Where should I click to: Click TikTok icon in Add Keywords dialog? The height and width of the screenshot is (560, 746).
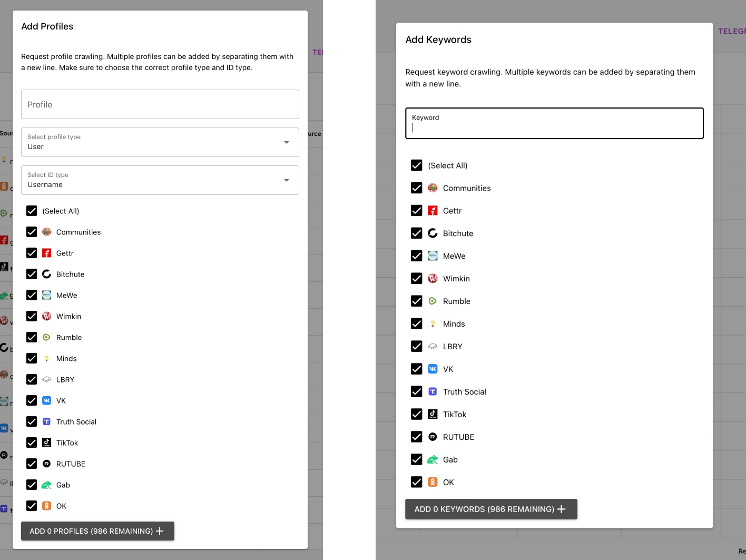(433, 414)
